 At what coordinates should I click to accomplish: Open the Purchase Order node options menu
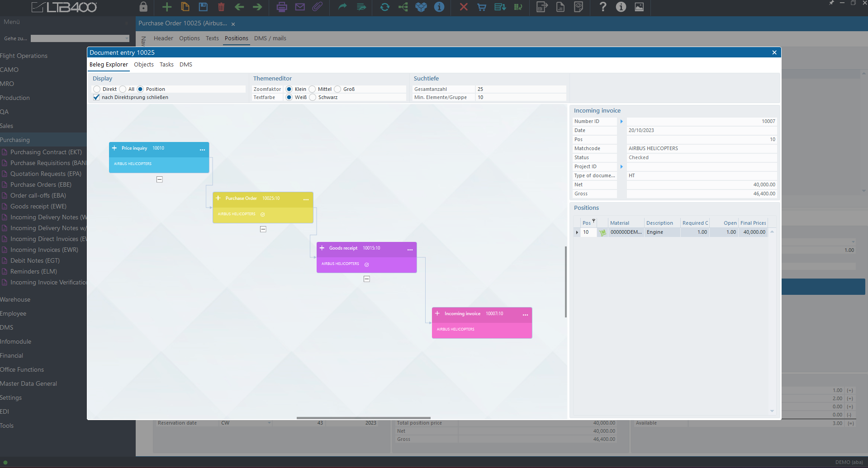306,199
